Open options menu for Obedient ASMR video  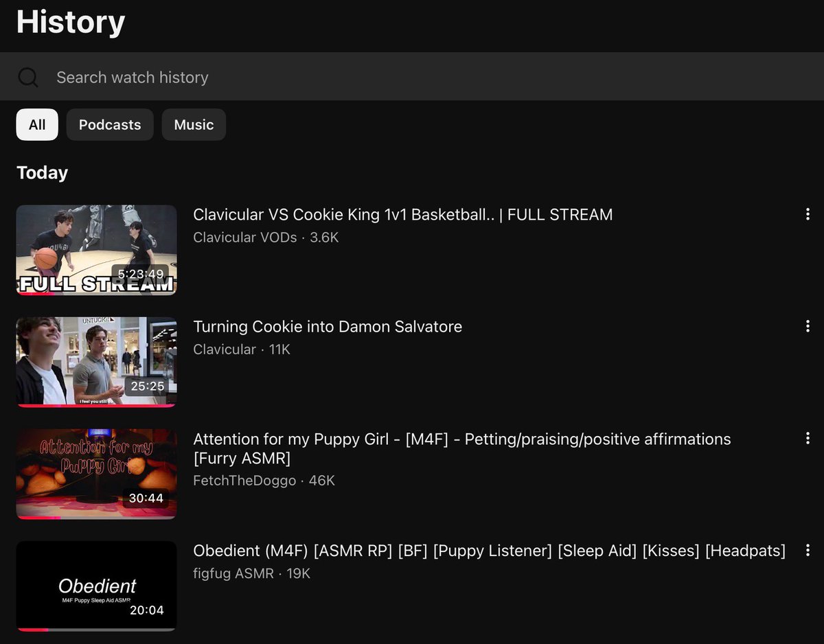pyautogui.click(x=808, y=550)
